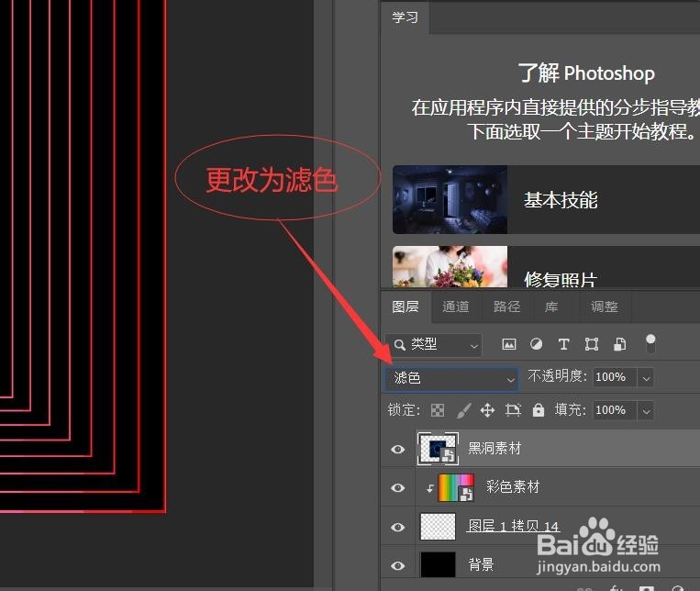
Task: Open the 基本技能 tutorial
Action: (547, 200)
